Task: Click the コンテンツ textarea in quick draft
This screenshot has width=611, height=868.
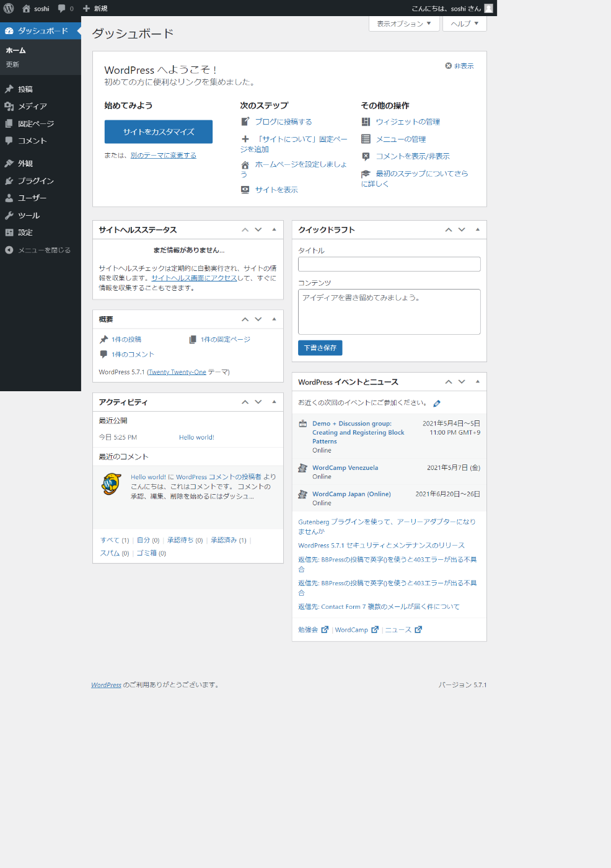Action: pyautogui.click(x=389, y=312)
